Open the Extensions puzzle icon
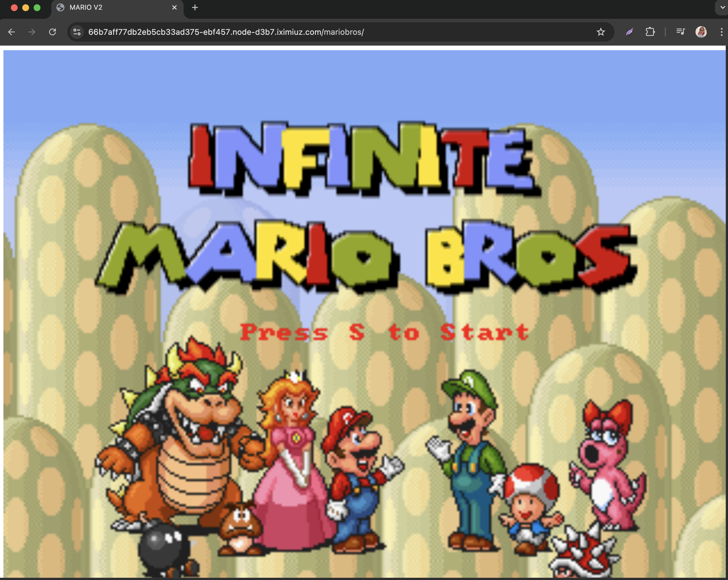 coord(650,32)
